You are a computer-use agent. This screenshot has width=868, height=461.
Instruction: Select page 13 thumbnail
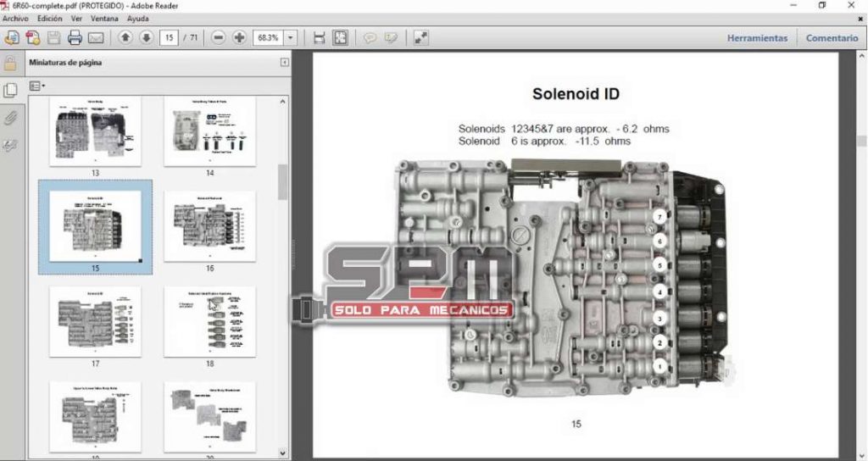(x=95, y=131)
